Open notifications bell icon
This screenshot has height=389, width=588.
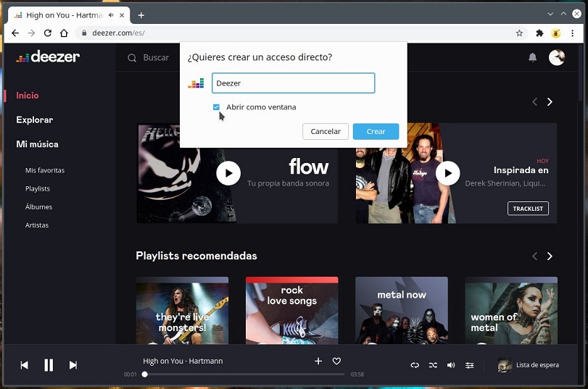[x=532, y=57]
